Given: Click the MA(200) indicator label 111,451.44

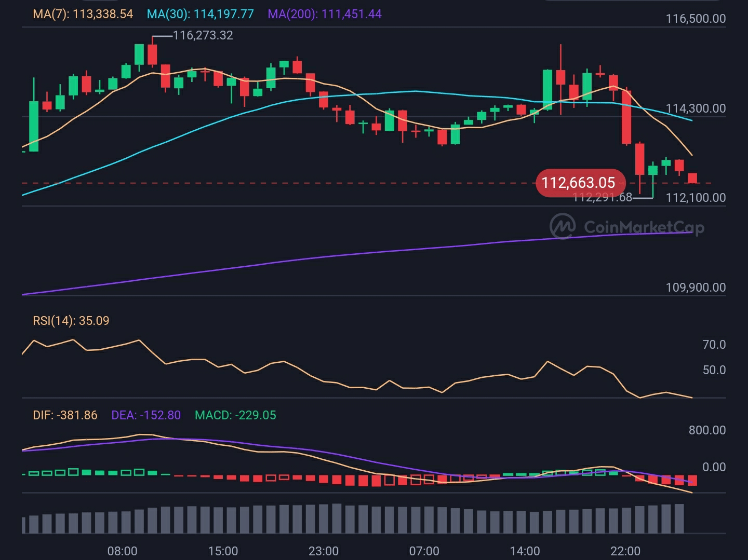Looking at the screenshot, I should [x=325, y=14].
